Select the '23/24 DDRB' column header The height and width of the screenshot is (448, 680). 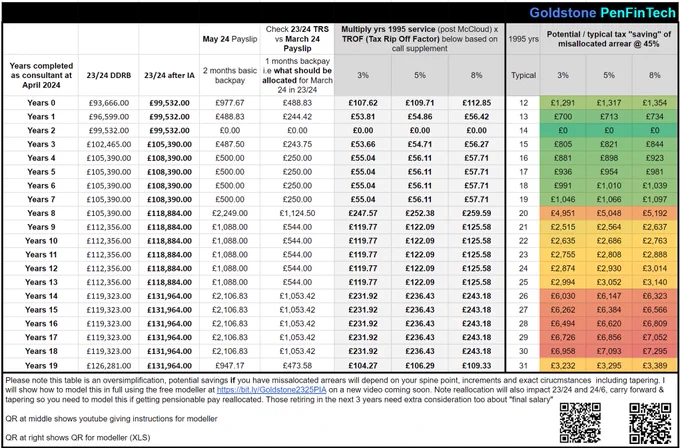click(108, 75)
